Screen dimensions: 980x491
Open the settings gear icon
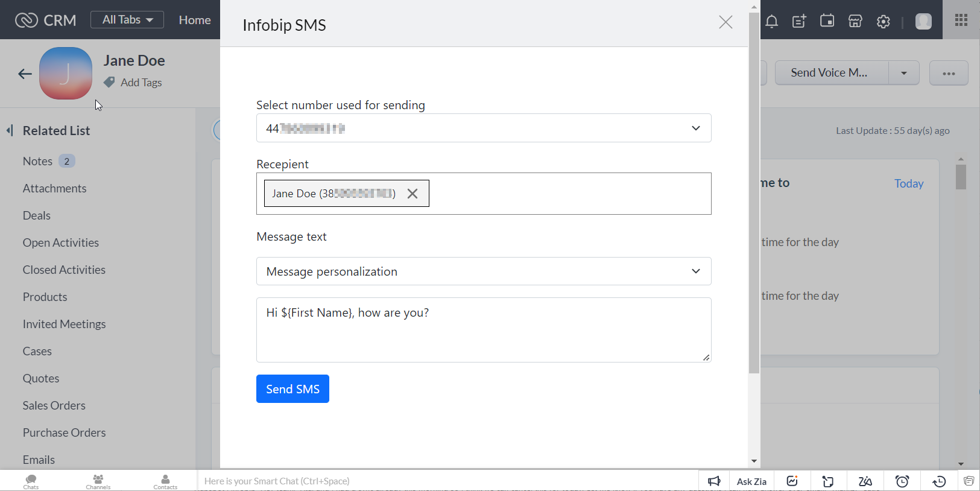tap(884, 22)
